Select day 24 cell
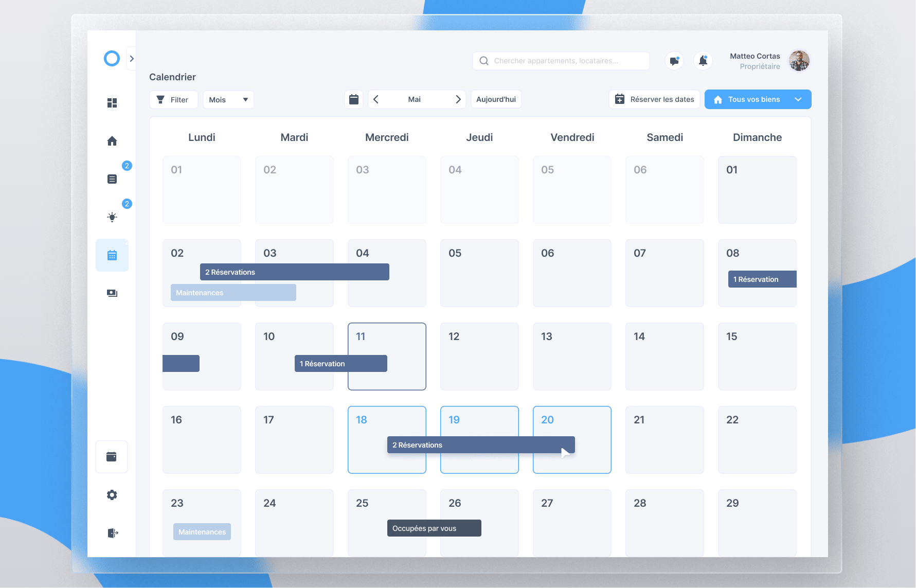This screenshot has width=916, height=588. (294, 523)
